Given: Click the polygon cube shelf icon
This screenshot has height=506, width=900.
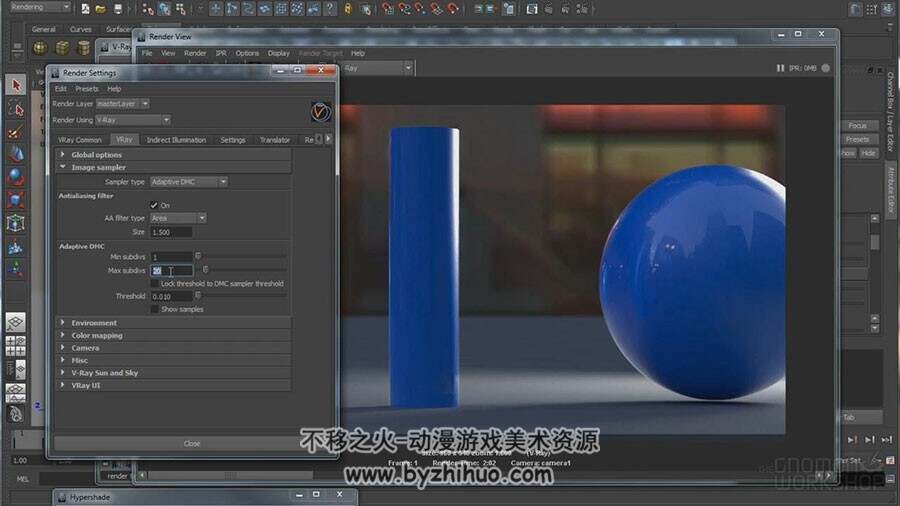Looking at the screenshot, I should 62,48.
